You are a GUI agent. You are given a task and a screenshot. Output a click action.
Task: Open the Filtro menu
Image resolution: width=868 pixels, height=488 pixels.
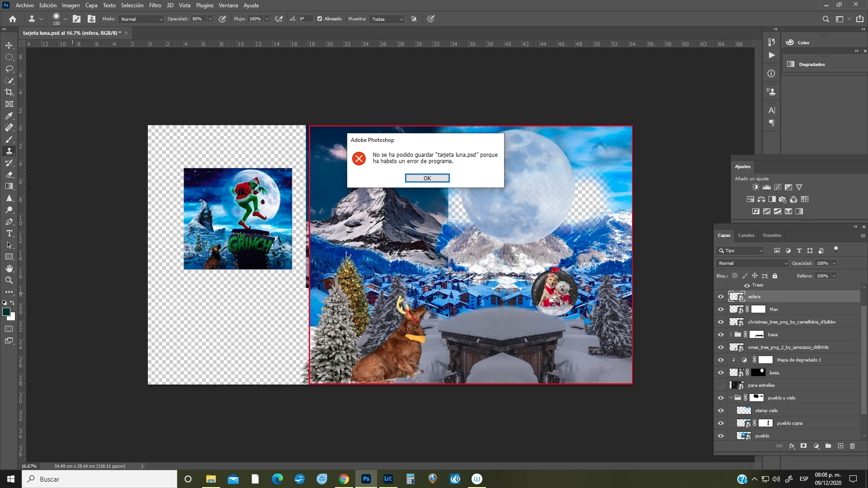coord(155,5)
